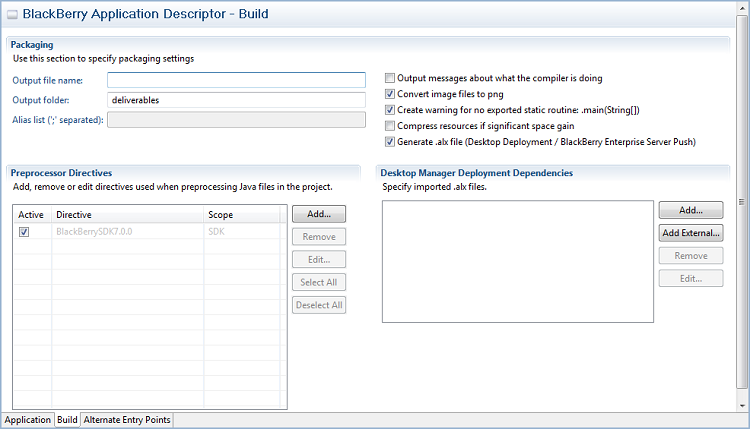Click the BlackBerry descriptor title icon

[11, 15]
